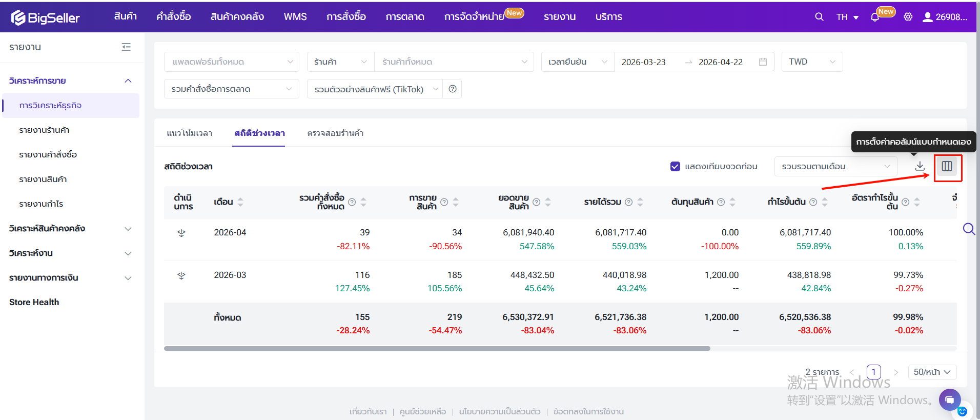Open the รายงาน top menu
The image size is (980, 420).
(x=560, y=17)
